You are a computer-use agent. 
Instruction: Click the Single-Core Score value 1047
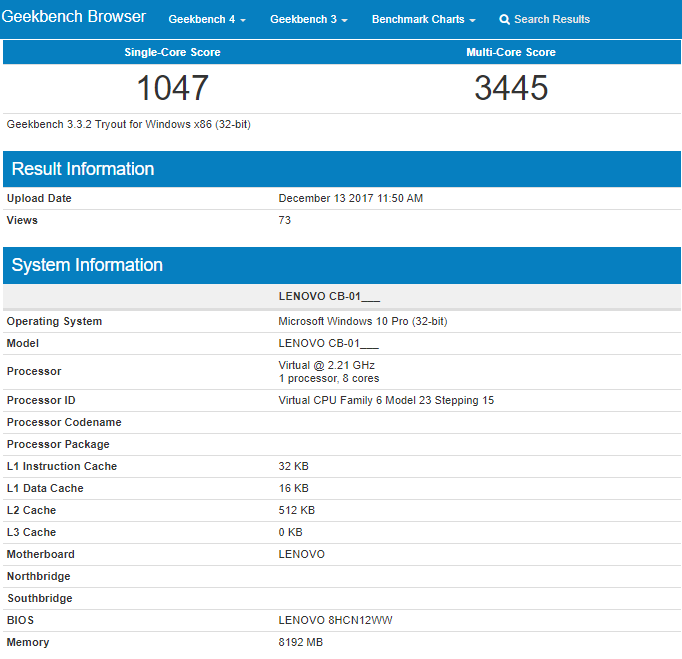coord(172,88)
